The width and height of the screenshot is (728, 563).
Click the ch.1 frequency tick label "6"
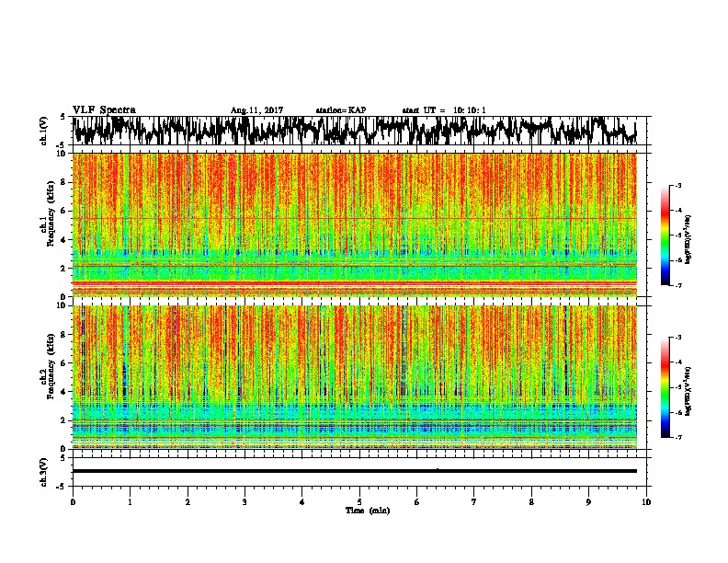64,211
